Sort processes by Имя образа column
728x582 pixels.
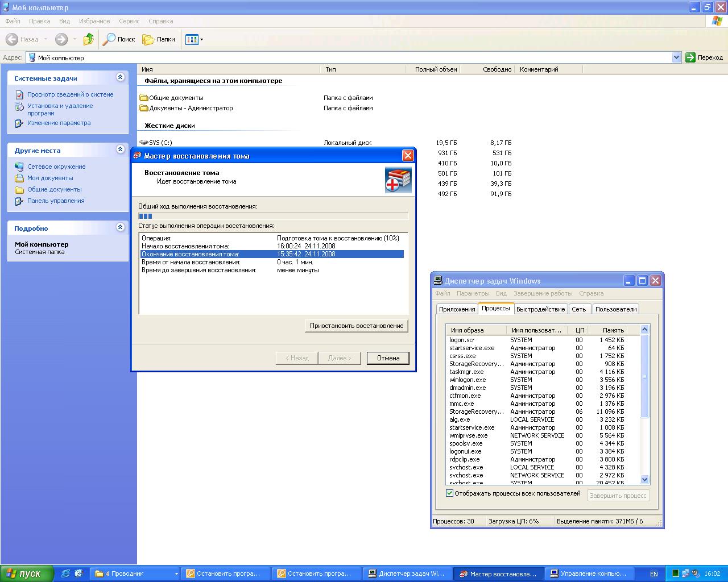pyautogui.click(x=476, y=330)
